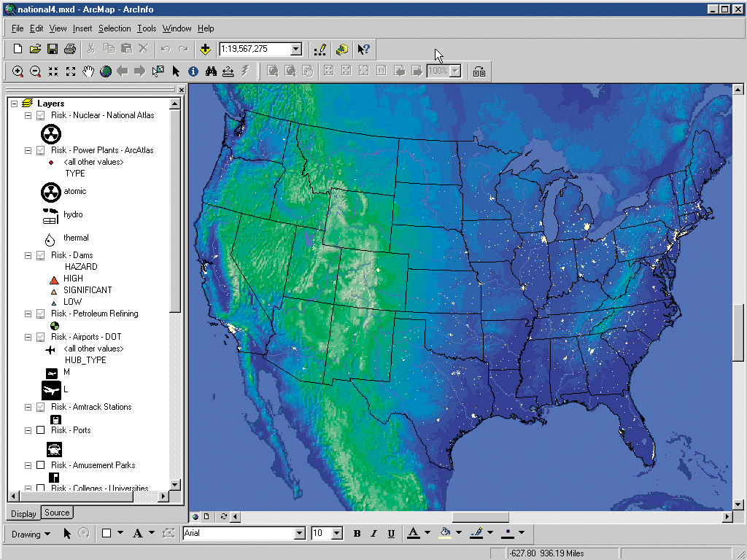Open the Find binoculars tool
Viewport: 747px width, 560px height.
[x=211, y=71]
